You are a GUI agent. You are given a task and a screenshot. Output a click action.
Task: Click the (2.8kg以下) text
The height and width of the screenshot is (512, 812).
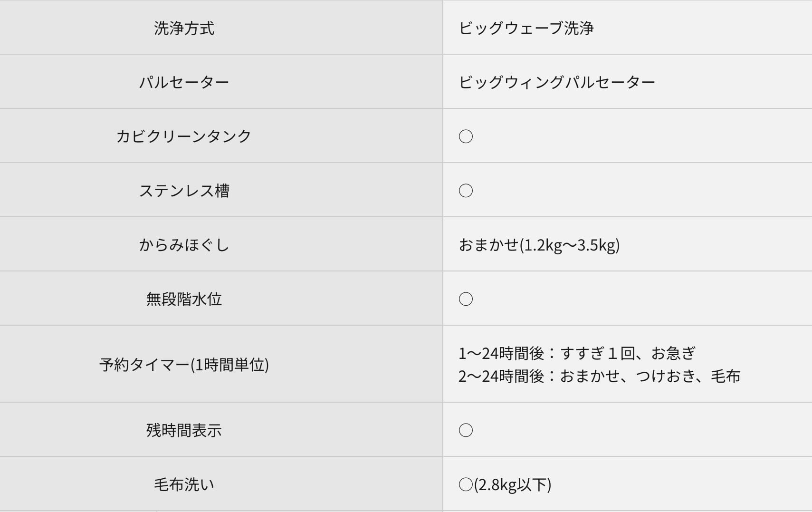(513, 484)
